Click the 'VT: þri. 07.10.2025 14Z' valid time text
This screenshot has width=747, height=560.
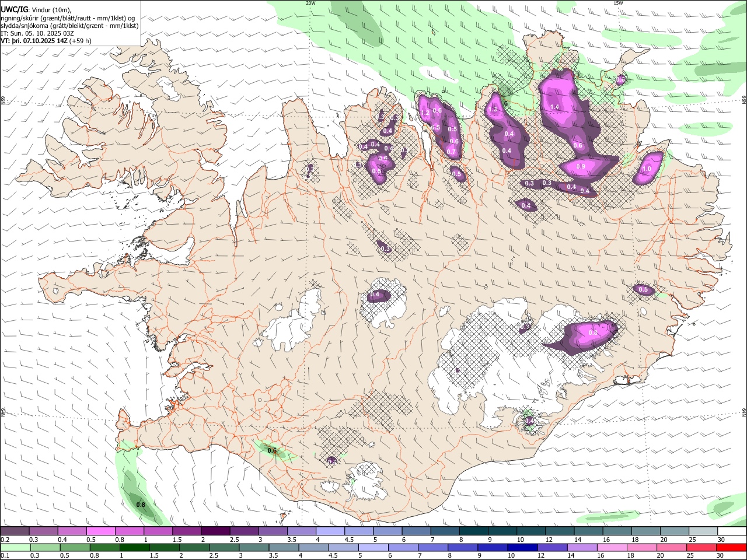coord(34,41)
